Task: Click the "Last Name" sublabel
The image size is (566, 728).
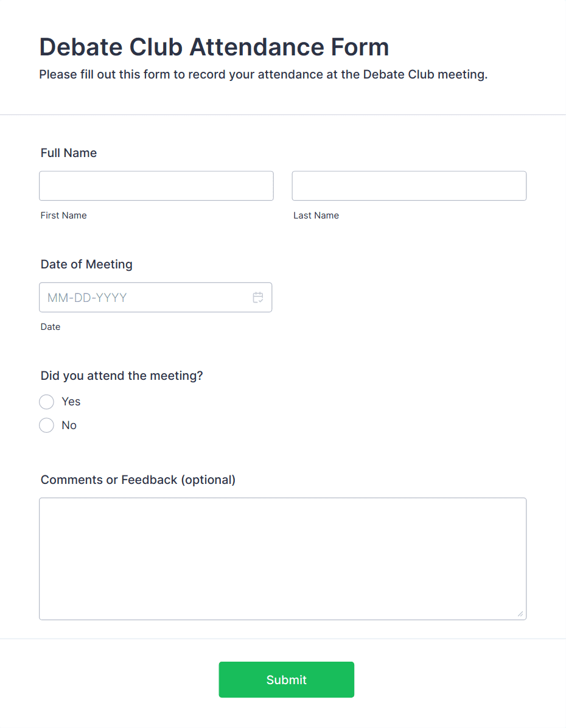Action: click(x=316, y=215)
